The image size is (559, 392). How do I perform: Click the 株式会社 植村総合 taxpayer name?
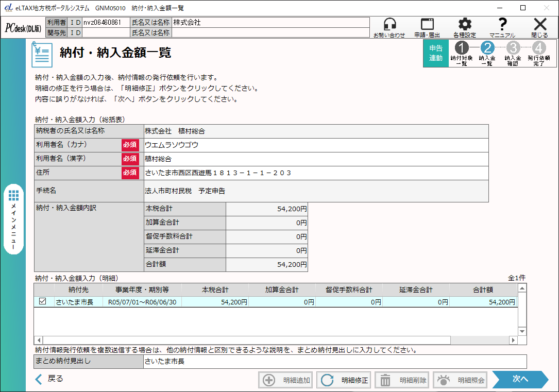coord(175,131)
